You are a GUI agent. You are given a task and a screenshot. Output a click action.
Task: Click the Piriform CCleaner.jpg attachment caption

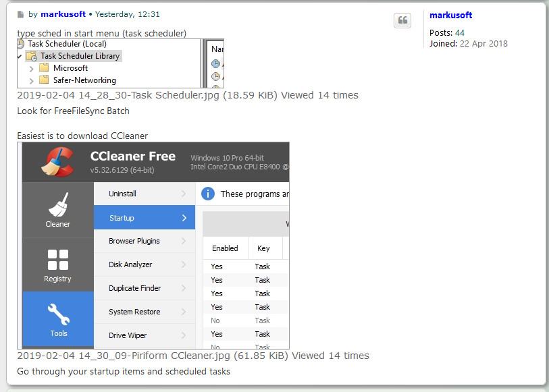point(193,356)
